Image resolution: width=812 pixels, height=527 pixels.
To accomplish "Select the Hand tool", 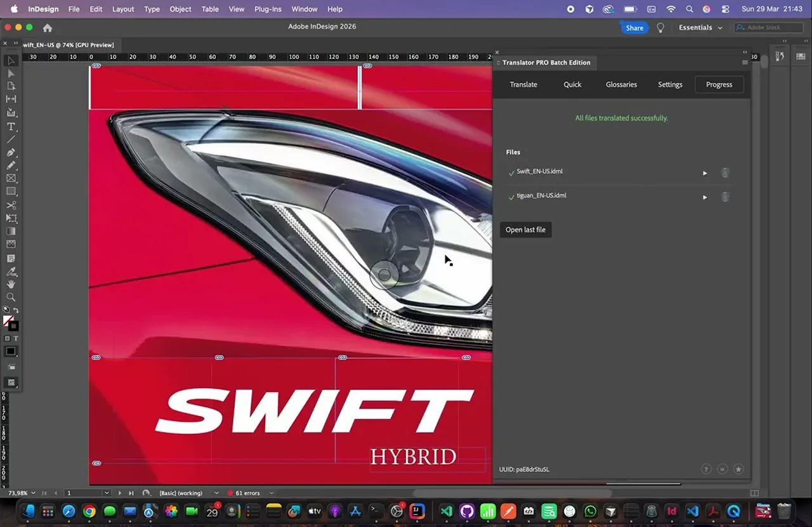I will [x=11, y=284].
